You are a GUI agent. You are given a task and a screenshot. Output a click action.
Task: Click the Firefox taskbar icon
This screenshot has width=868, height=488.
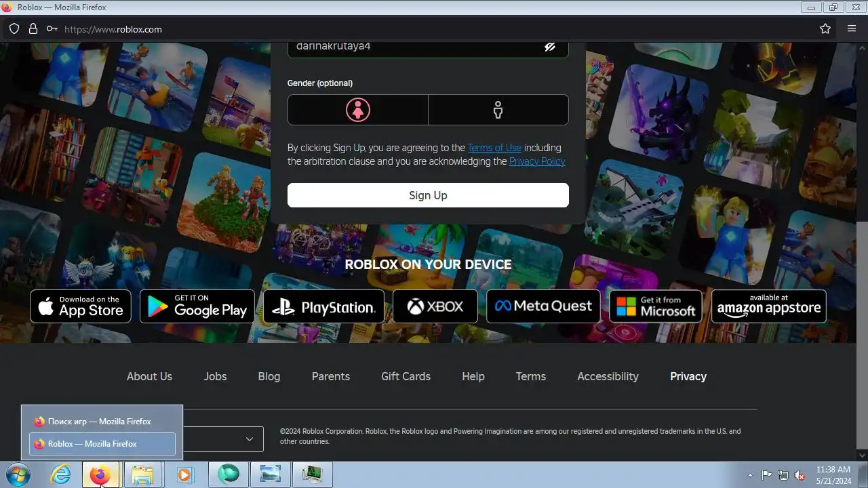pyautogui.click(x=100, y=475)
